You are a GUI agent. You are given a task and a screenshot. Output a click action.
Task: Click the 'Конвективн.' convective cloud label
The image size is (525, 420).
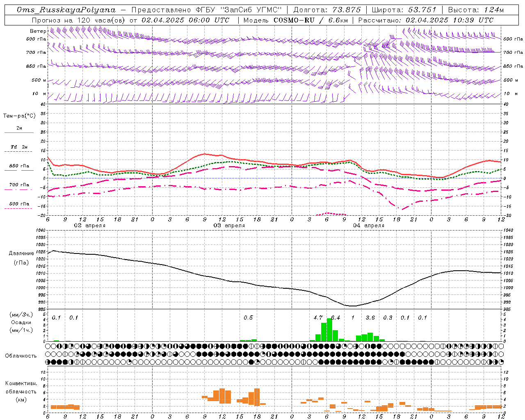(21, 383)
